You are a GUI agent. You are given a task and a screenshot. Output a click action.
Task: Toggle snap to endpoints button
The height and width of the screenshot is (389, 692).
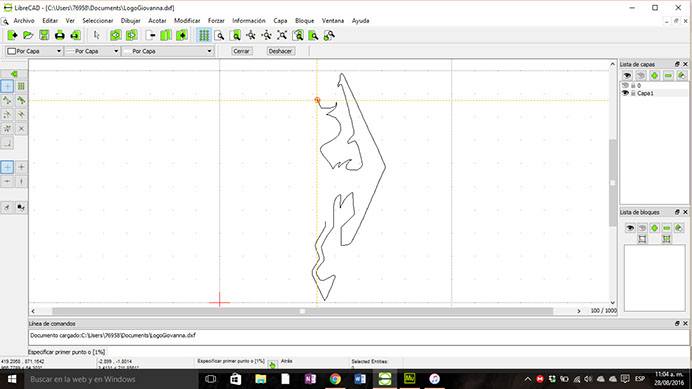click(x=8, y=100)
